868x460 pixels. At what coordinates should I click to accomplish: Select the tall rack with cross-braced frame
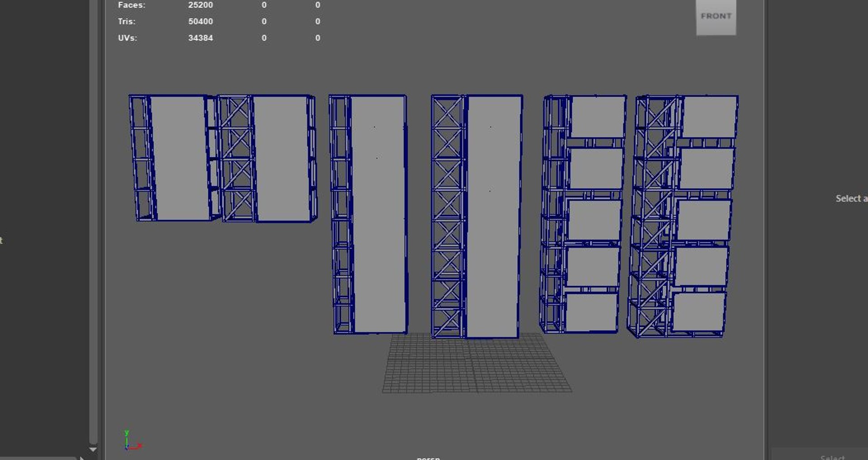click(x=477, y=216)
